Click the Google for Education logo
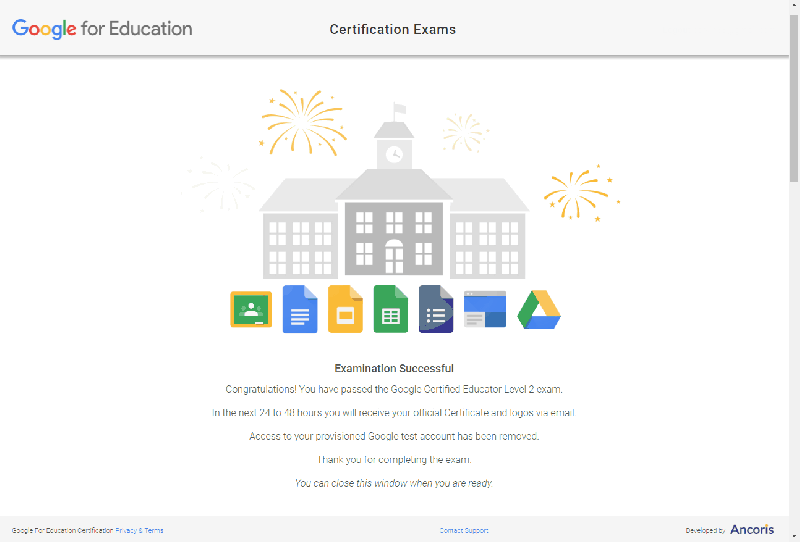This screenshot has width=800, height=542. point(102,29)
